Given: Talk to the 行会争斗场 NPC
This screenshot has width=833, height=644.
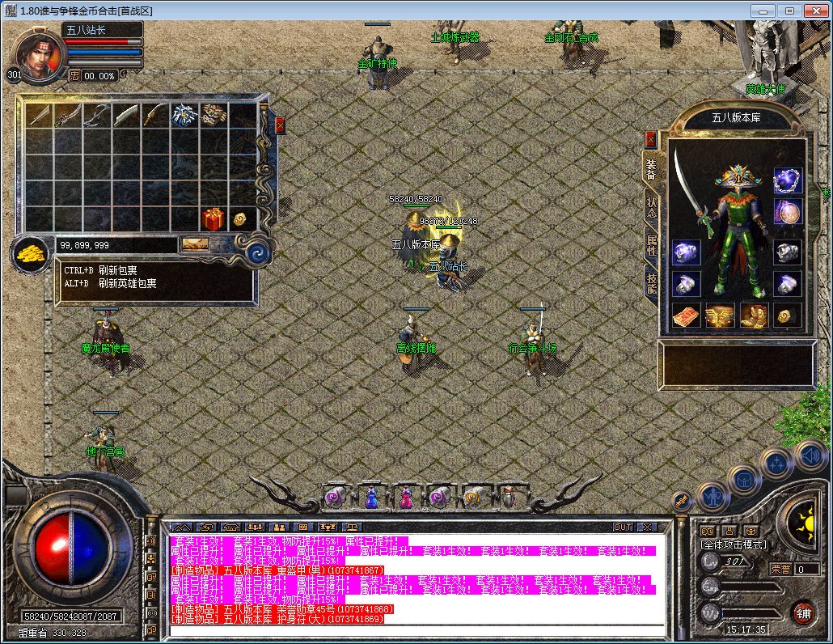Looking at the screenshot, I should (533, 341).
